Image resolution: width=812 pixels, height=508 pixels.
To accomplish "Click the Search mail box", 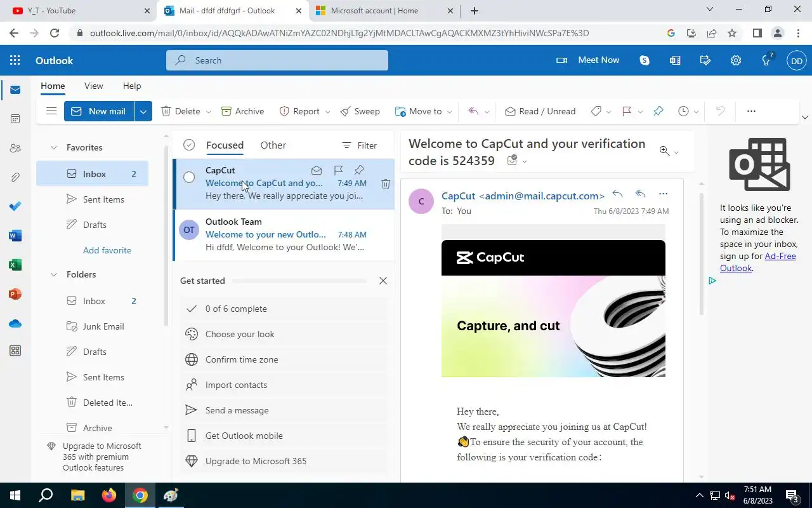I will coord(277,60).
